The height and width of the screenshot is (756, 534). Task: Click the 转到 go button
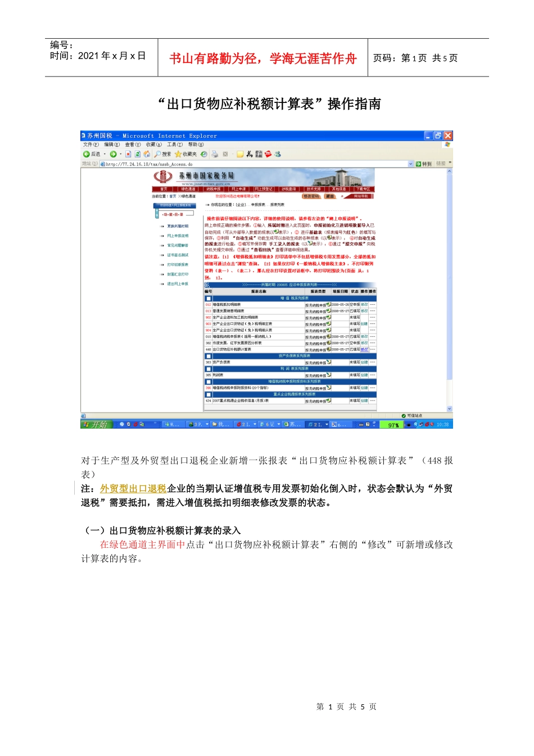point(424,164)
